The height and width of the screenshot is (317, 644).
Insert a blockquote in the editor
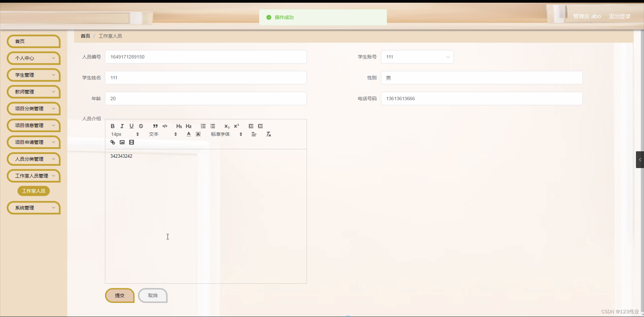click(x=155, y=126)
